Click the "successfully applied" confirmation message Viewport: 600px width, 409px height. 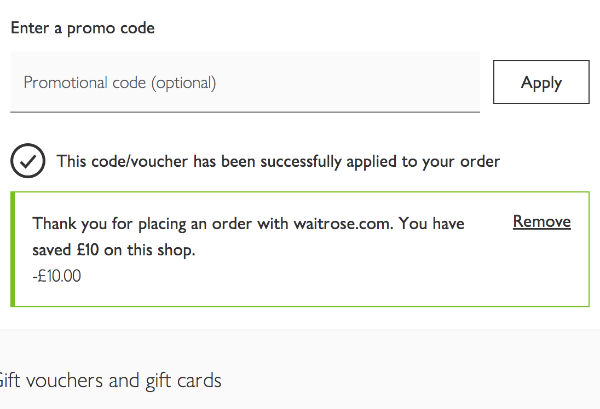tap(278, 161)
